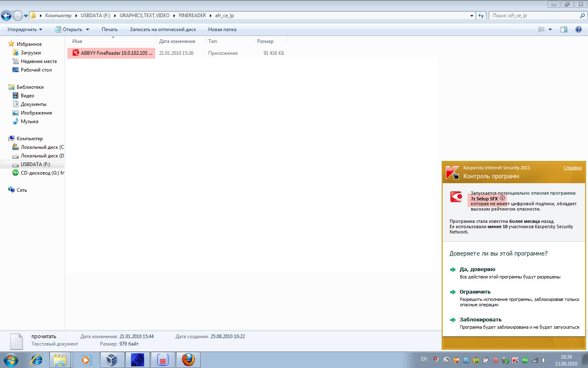
Task: Open VirtualBox from the taskbar
Action: 111,360
